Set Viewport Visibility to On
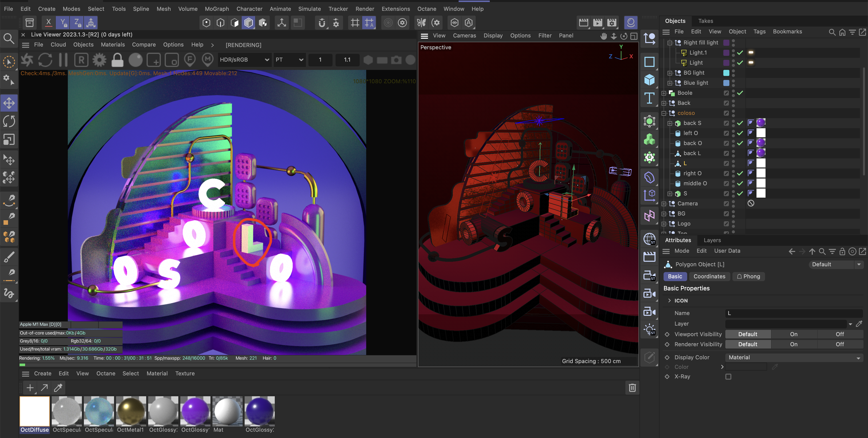 click(x=794, y=334)
